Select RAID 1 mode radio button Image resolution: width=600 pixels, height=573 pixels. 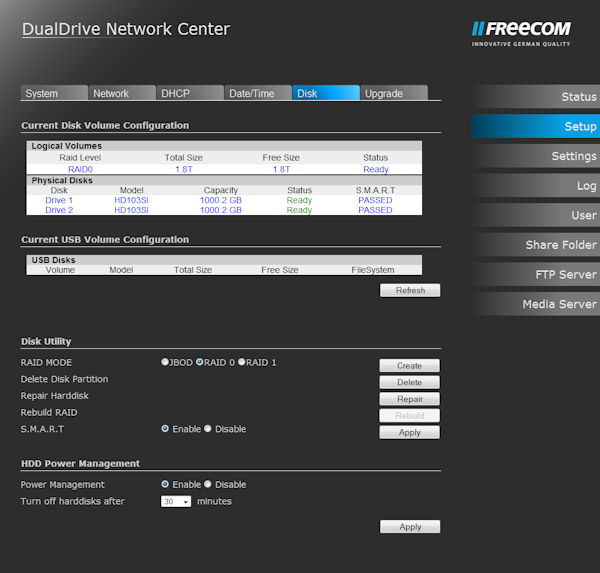(242, 362)
